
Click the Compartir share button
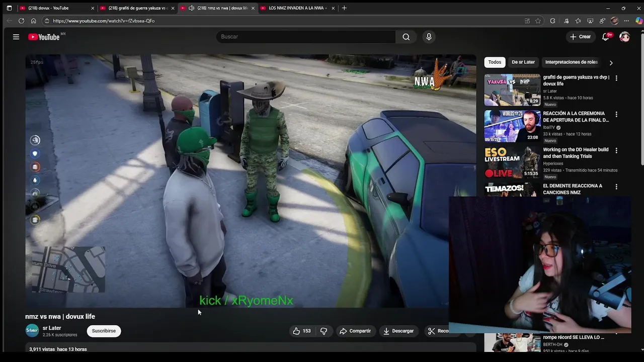(355, 331)
